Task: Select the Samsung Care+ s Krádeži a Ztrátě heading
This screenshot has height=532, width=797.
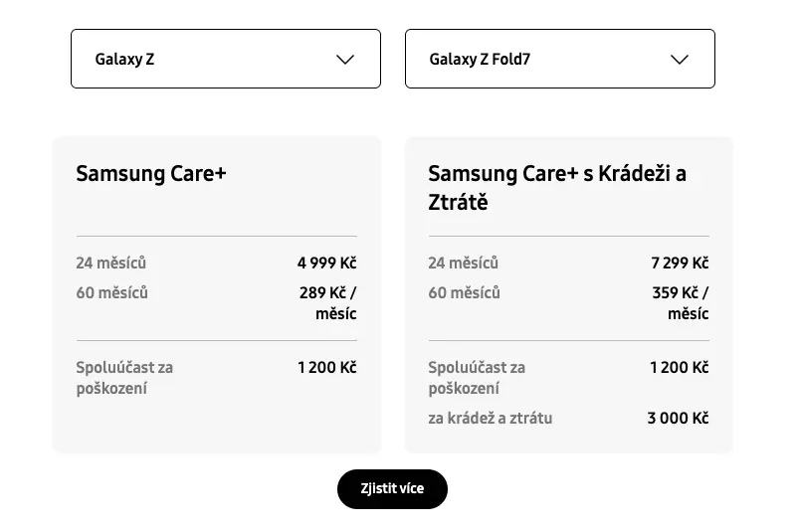Action: coord(557,188)
